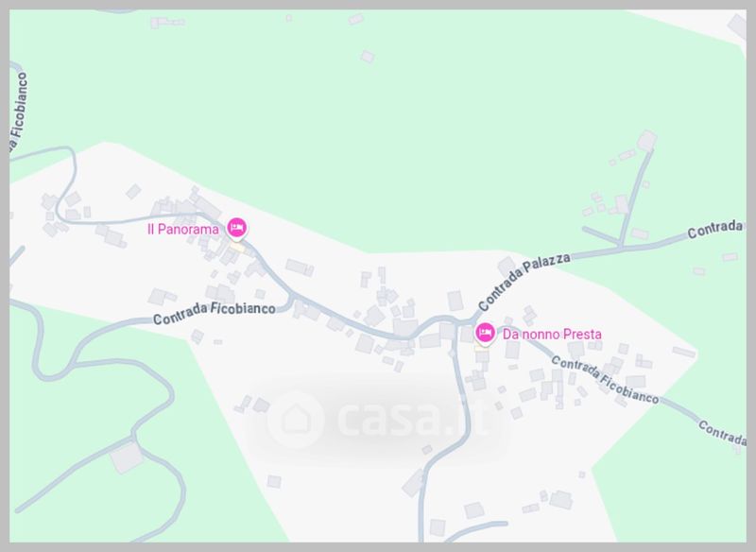Click the Contrada label at right edge
Screen dimensions: 756x552
pyautogui.click(x=715, y=229)
